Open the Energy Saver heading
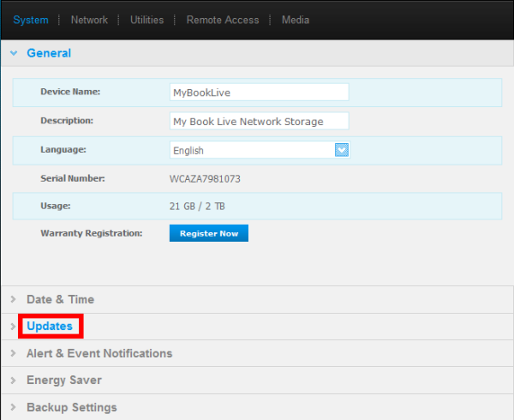514x420 pixels. pos(64,381)
